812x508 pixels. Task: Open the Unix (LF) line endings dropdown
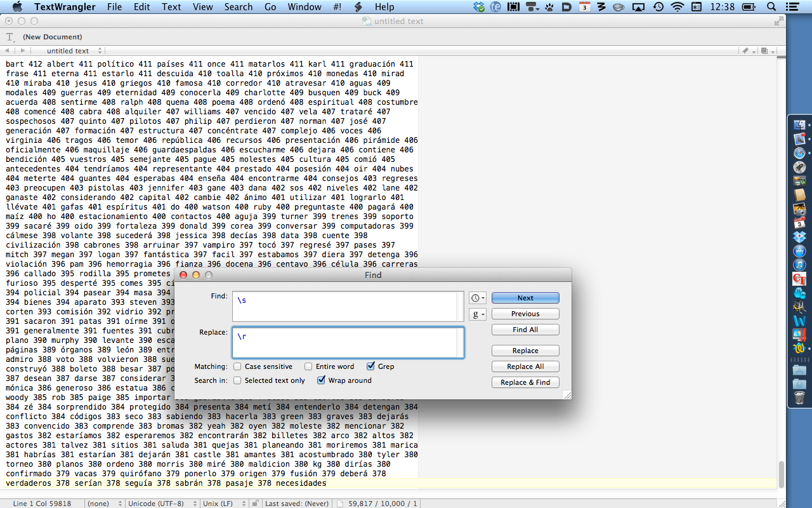[222, 504]
